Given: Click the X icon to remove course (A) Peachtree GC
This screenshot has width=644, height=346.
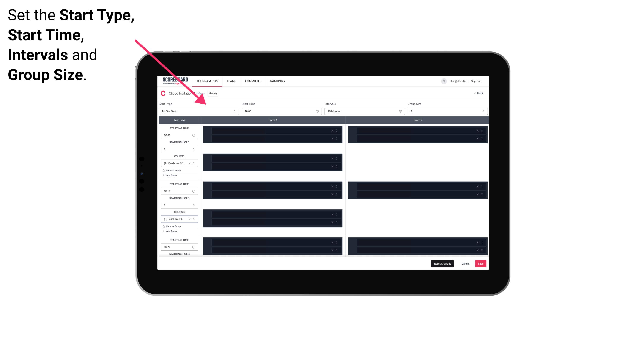Looking at the screenshot, I should pos(189,163).
